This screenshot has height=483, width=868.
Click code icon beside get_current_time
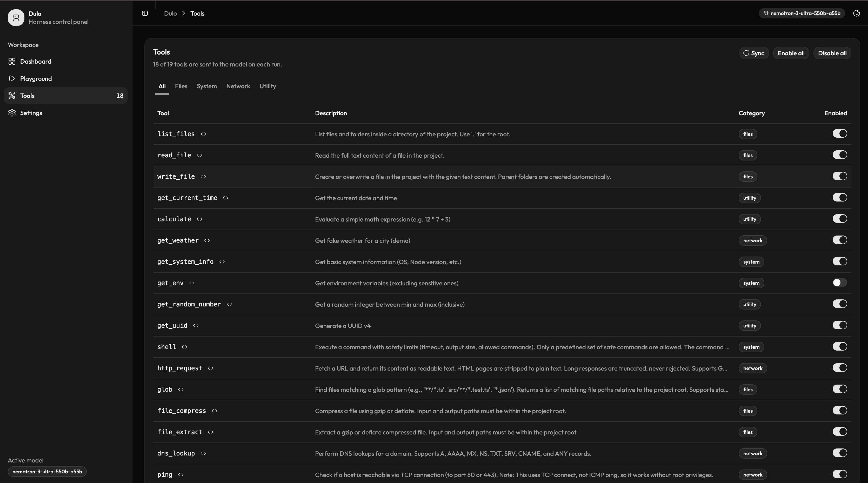[226, 198]
